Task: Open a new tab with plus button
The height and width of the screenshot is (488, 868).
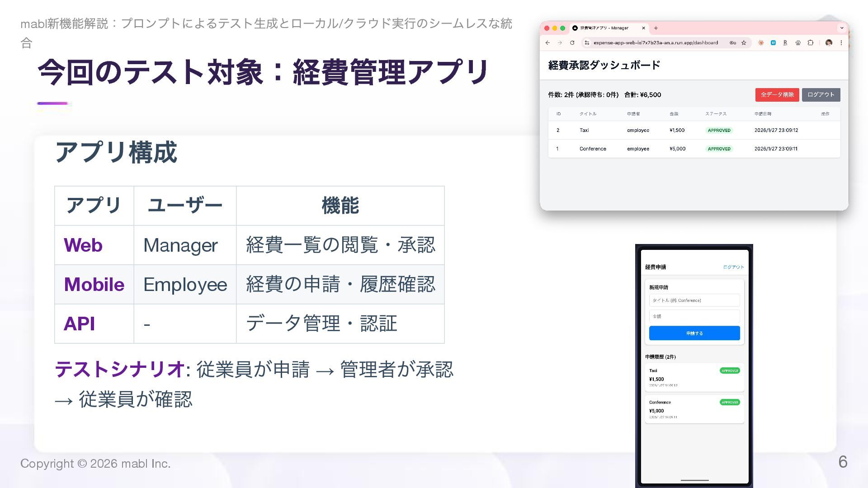Action: (x=656, y=28)
